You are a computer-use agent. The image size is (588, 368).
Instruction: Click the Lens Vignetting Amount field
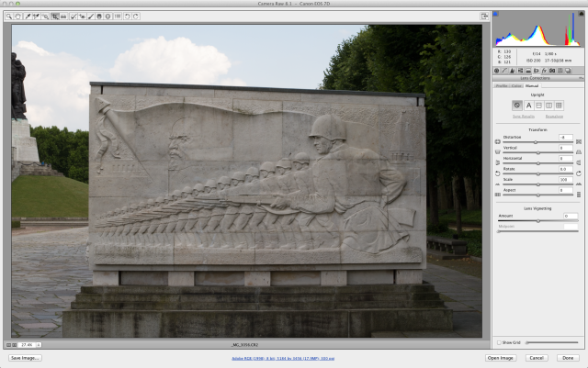coord(571,216)
